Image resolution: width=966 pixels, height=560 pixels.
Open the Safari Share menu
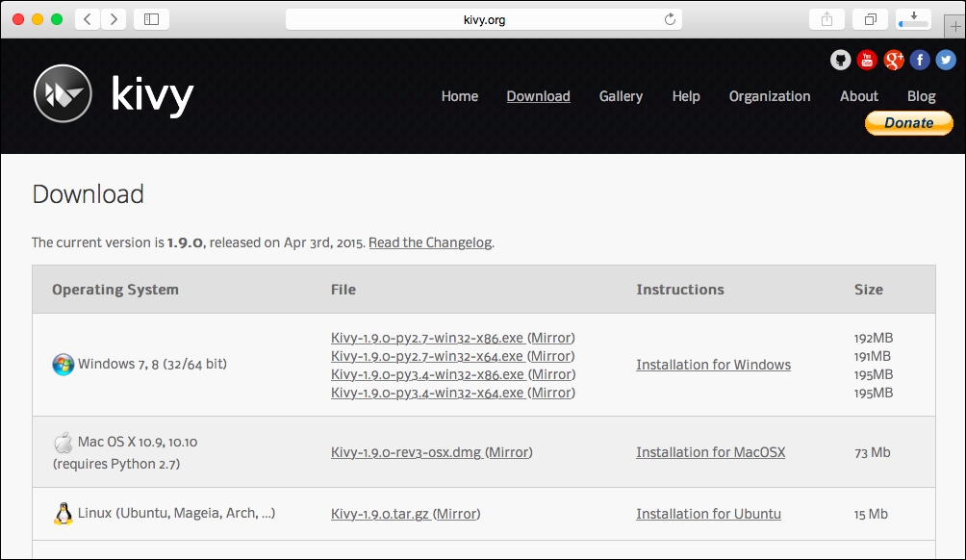[826, 19]
